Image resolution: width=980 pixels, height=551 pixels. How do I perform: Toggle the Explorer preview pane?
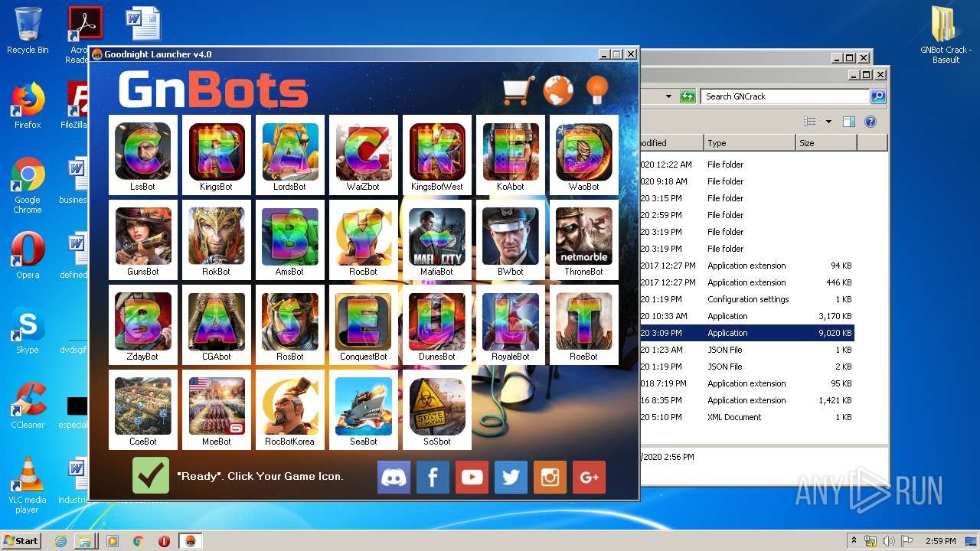pos(848,122)
